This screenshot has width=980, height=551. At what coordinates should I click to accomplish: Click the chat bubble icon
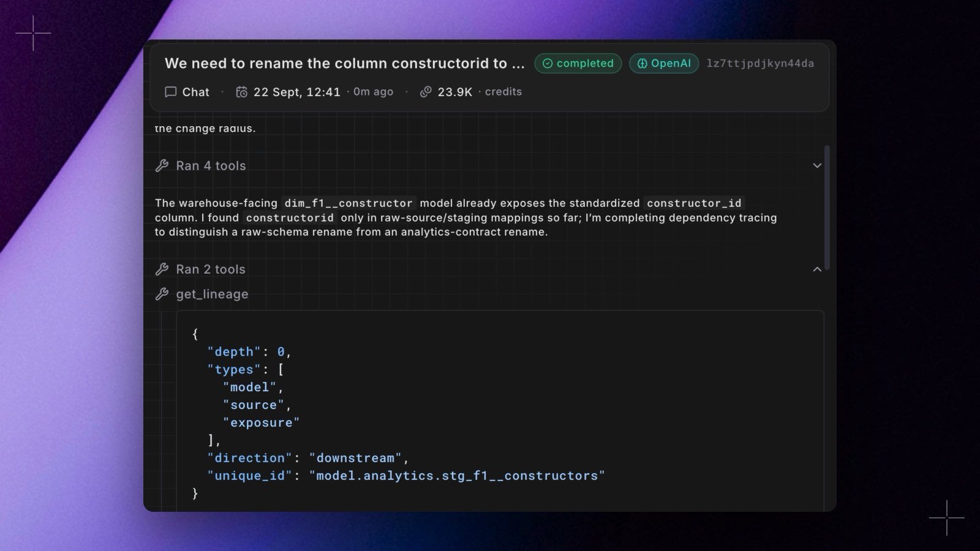[170, 92]
